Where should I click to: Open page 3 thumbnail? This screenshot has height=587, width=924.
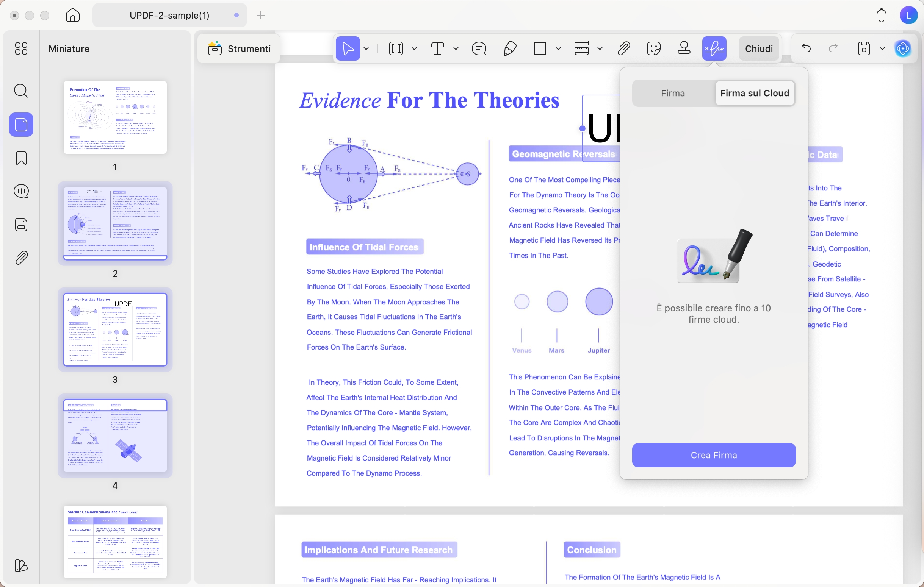(115, 330)
